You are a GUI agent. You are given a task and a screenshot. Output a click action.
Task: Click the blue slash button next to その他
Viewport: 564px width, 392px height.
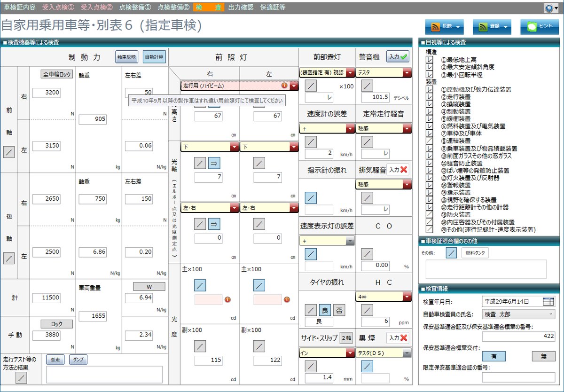(x=451, y=253)
